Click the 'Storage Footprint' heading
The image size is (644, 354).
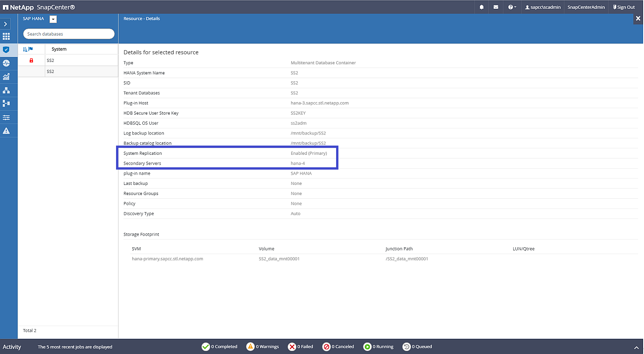141,234
